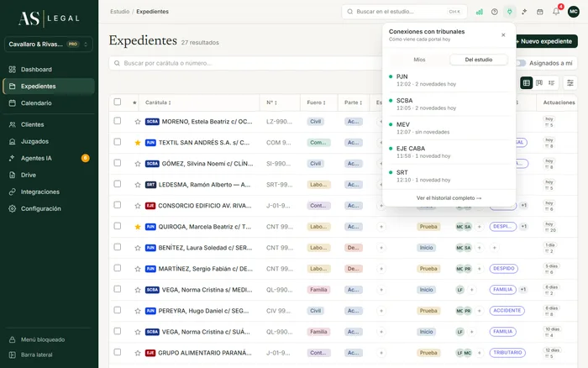Viewport: 588px width, 368px height.
Task: Open Integraciones in the sidebar
Action: [x=49, y=192]
